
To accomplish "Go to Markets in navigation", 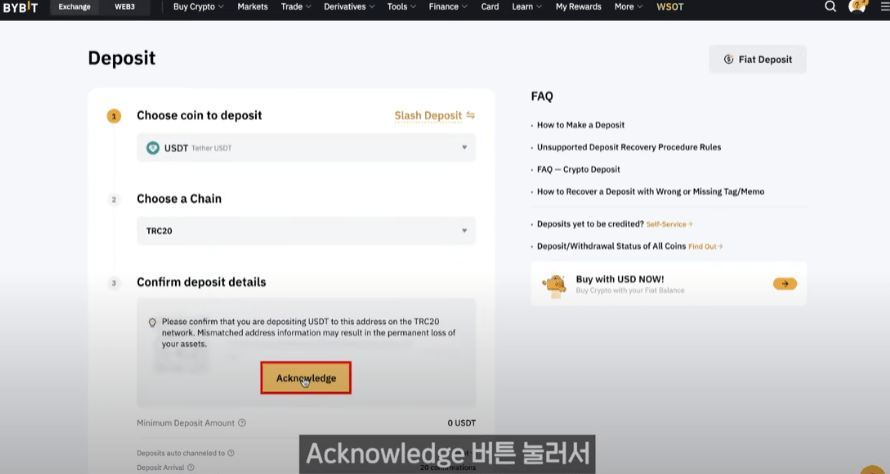I will tap(253, 7).
